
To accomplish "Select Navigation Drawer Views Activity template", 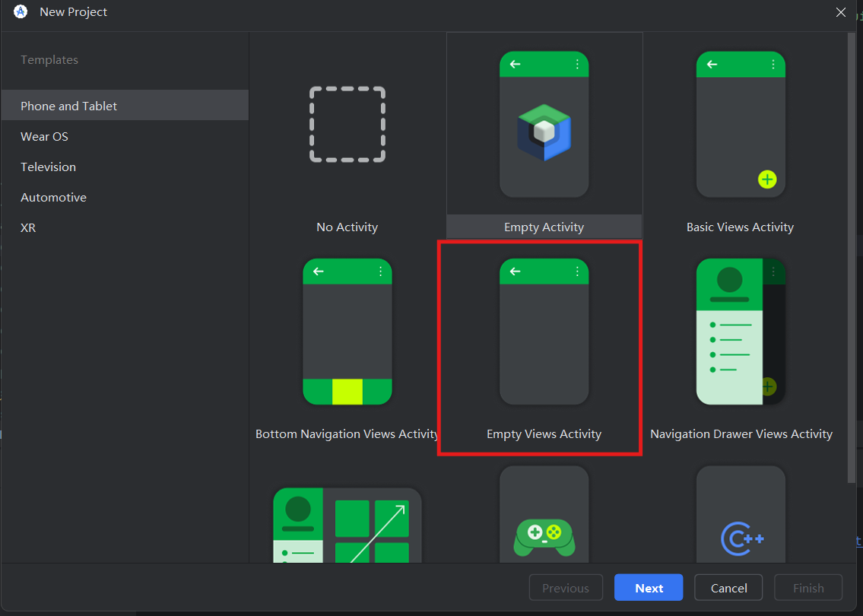I will [x=741, y=332].
